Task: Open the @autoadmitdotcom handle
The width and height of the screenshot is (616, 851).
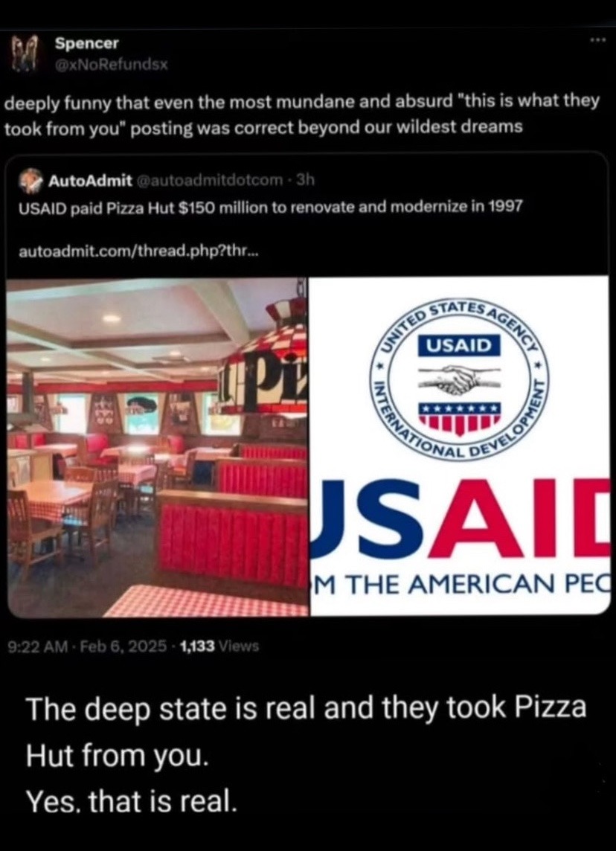Action: coord(209,180)
